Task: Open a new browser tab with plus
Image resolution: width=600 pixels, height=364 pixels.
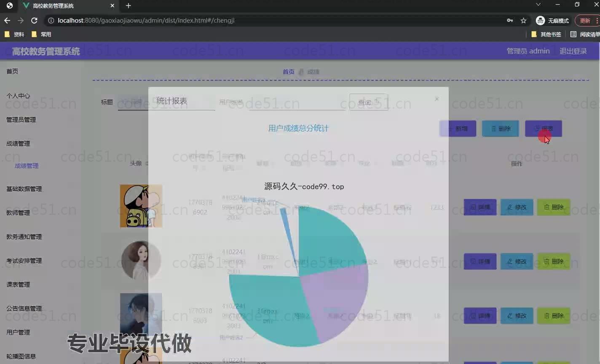Action: (x=129, y=5)
